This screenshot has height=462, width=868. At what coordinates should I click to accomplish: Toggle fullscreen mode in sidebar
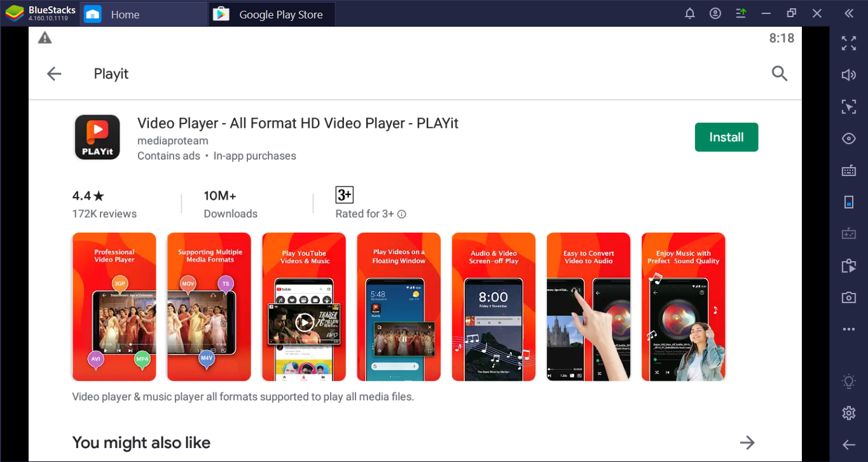click(849, 43)
